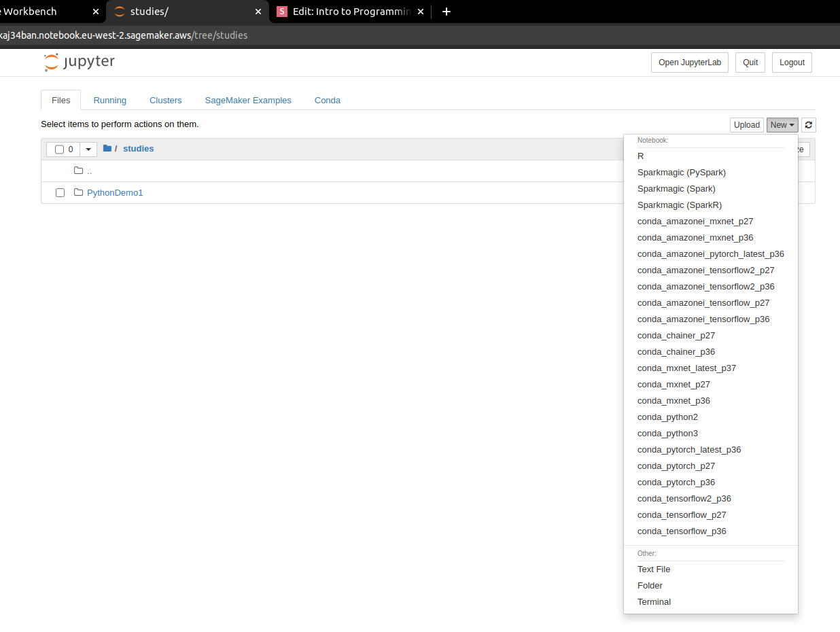Switch to the Files tab

tap(60, 100)
